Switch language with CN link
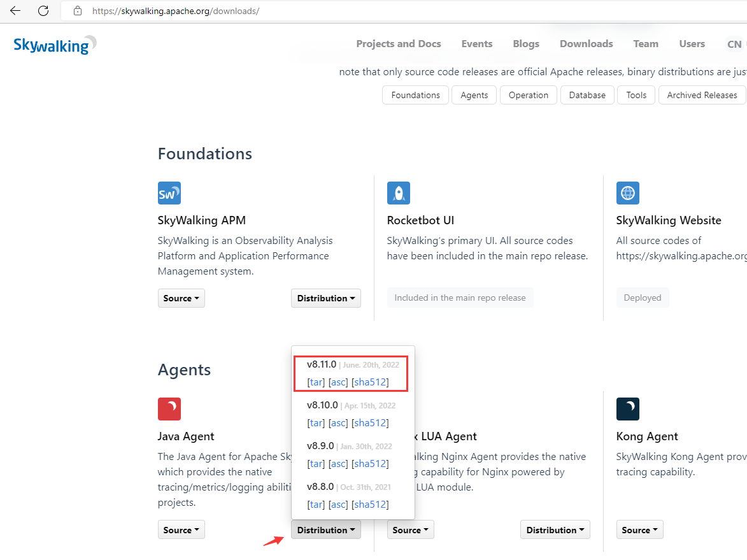The height and width of the screenshot is (560, 747). click(734, 45)
